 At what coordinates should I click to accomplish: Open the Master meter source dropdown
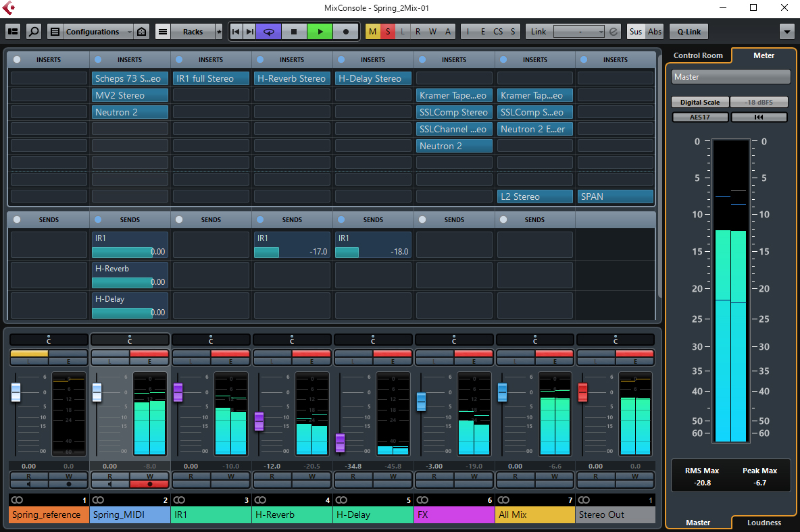click(x=730, y=77)
